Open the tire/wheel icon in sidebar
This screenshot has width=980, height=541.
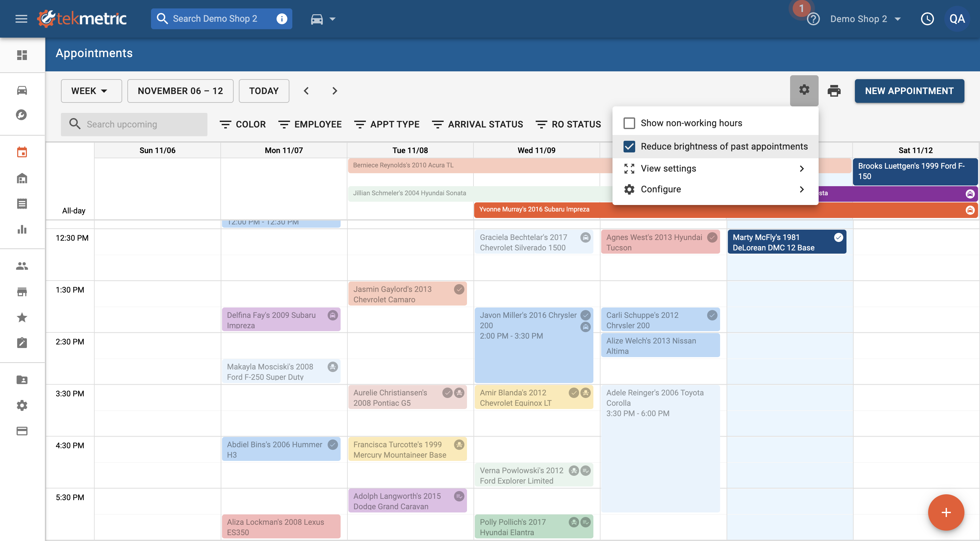(22, 114)
